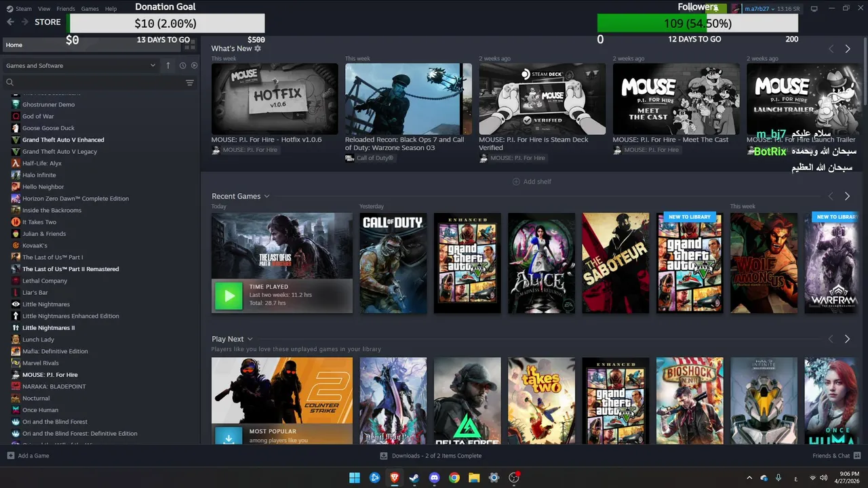Advance the Play Next shelf right
This screenshot has height=488, width=868.
pos(847,339)
